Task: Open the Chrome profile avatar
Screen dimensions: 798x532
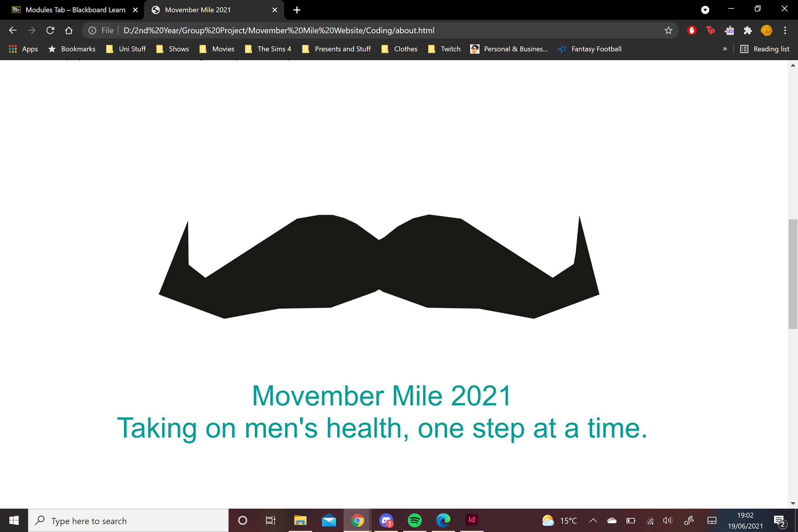Action: pyautogui.click(x=766, y=30)
